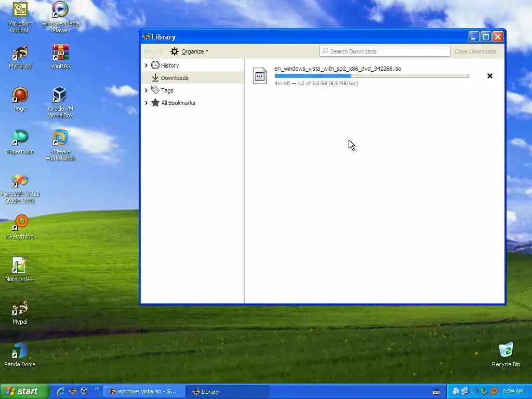532x399 pixels.
Task: Click the Clear Downloads button
Action: [475, 51]
